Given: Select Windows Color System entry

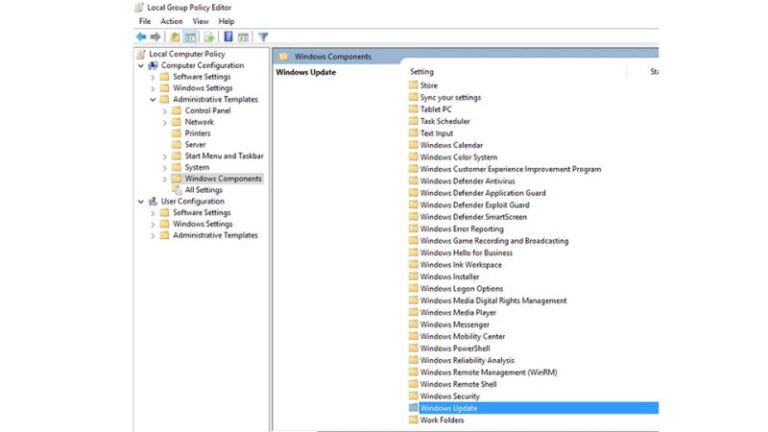Looking at the screenshot, I should click(x=458, y=157).
